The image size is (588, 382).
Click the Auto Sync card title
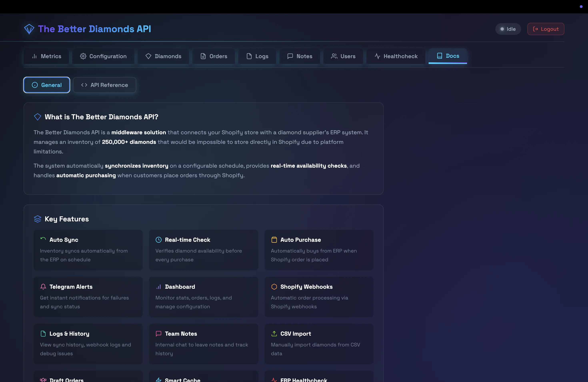point(64,240)
